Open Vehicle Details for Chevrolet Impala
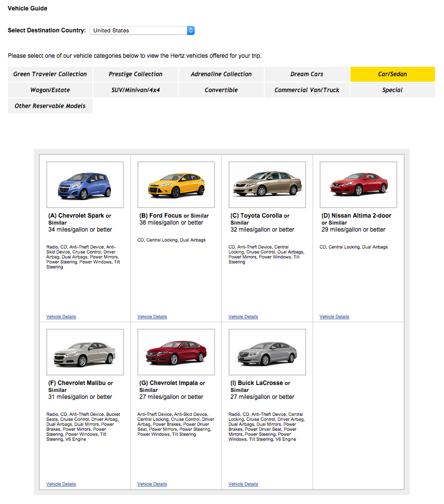Screen dimensions: 444x504 152,485
